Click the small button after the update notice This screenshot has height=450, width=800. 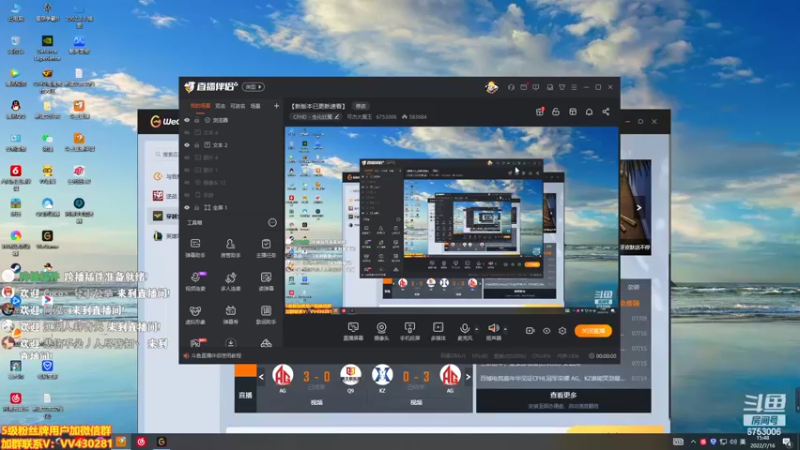(x=361, y=106)
